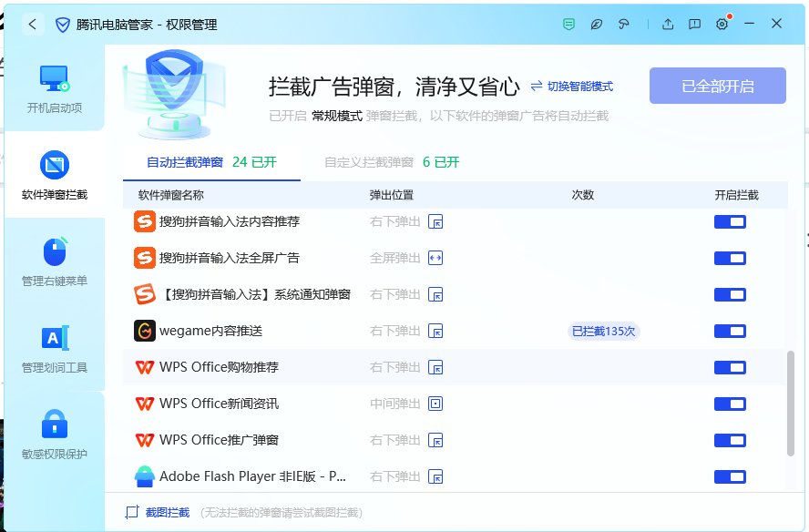This screenshot has height=532, width=809.
Task: Click the back arrow in the title bar
Action: tap(33, 25)
